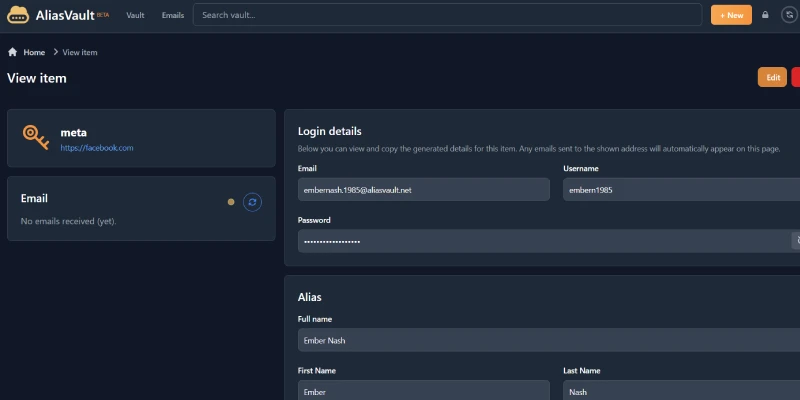Click the Username field embern1985
This screenshot has width=800, height=400.
(x=682, y=189)
